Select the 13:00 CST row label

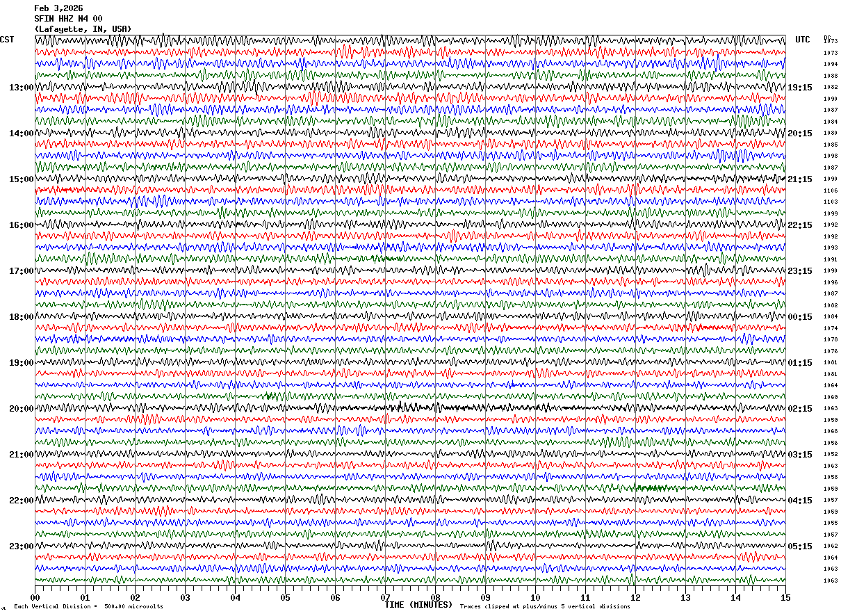(22, 88)
